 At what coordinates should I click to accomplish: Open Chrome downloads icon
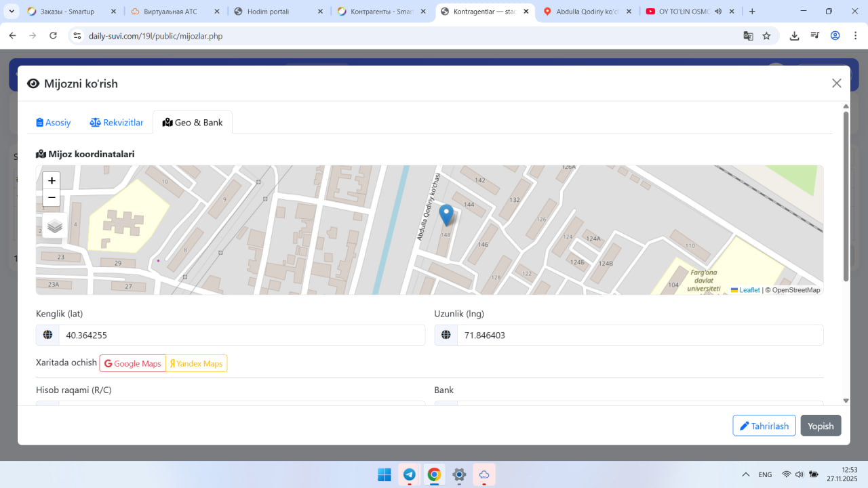point(794,36)
